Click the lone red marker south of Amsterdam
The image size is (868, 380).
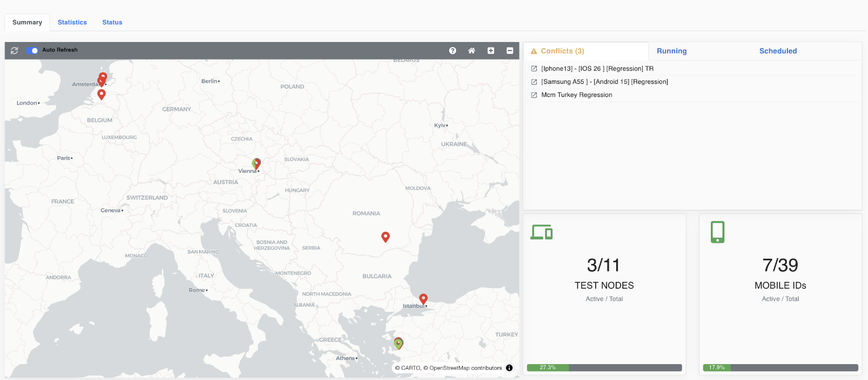[102, 94]
